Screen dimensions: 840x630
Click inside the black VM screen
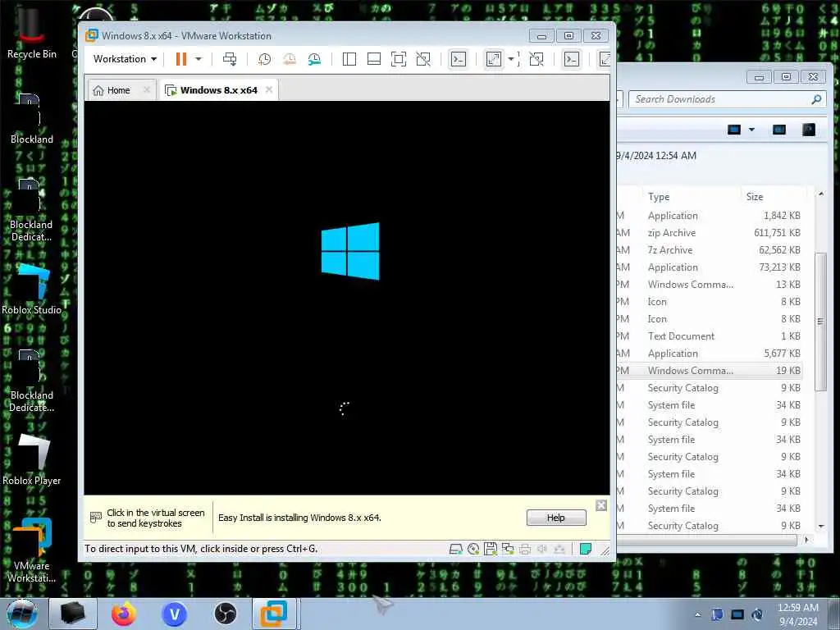click(347, 297)
